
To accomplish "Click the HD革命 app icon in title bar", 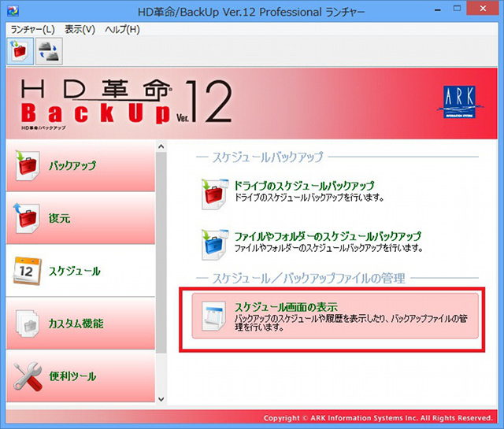I will [13, 11].
